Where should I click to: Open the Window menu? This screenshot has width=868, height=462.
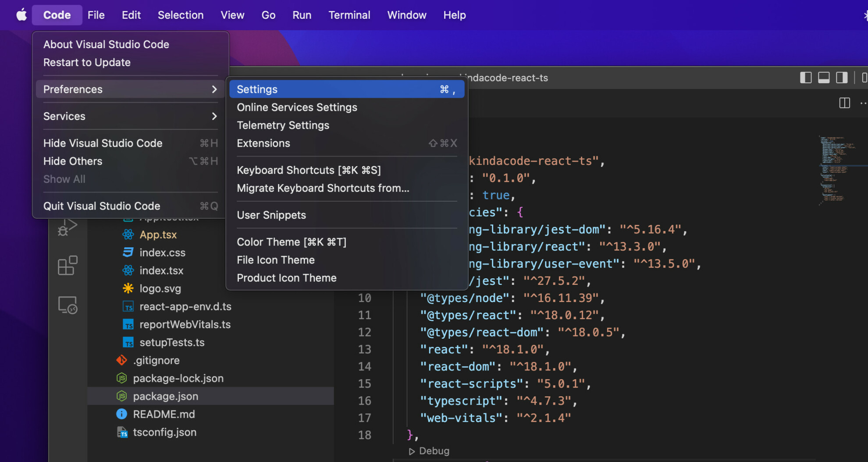click(407, 15)
